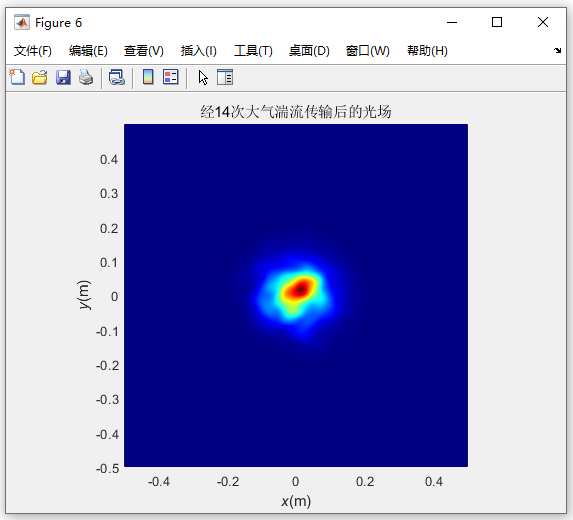The width and height of the screenshot is (573, 520).
Task: Open the 桌面(D) menu
Action: click(x=309, y=51)
